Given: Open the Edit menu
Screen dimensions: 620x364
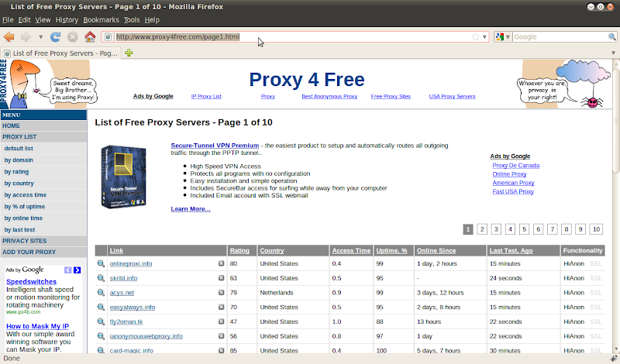Looking at the screenshot, I should tap(25, 20).
